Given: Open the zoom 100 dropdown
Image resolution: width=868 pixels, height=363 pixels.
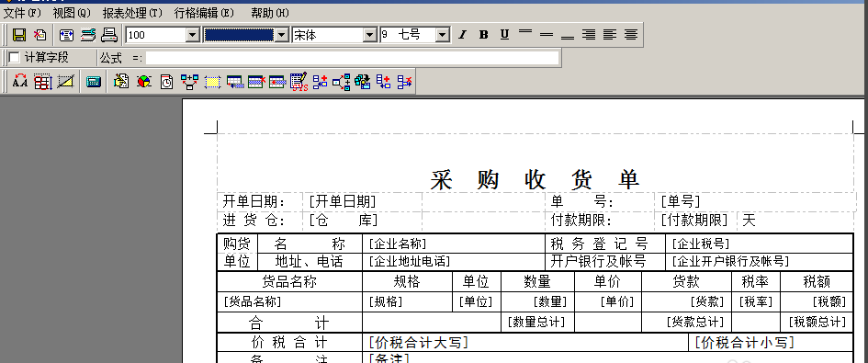Looking at the screenshot, I should point(193,35).
